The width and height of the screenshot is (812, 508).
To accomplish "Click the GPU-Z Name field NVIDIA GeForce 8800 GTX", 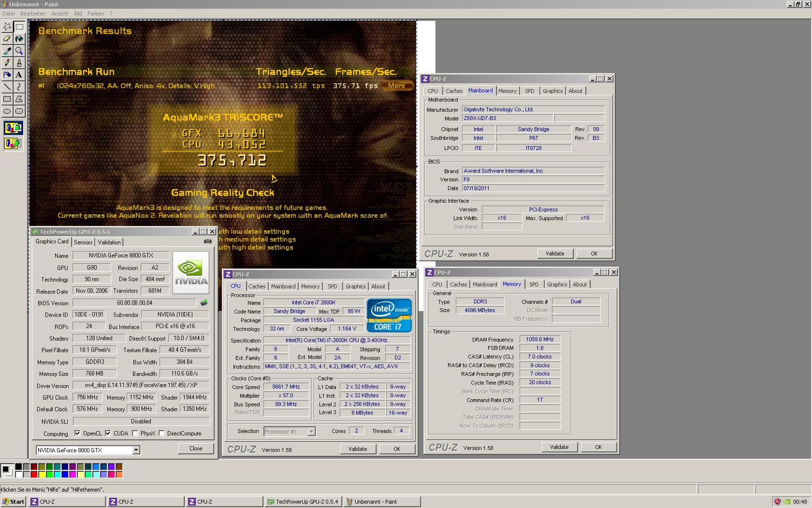I will pyautogui.click(x=121, y=255).
